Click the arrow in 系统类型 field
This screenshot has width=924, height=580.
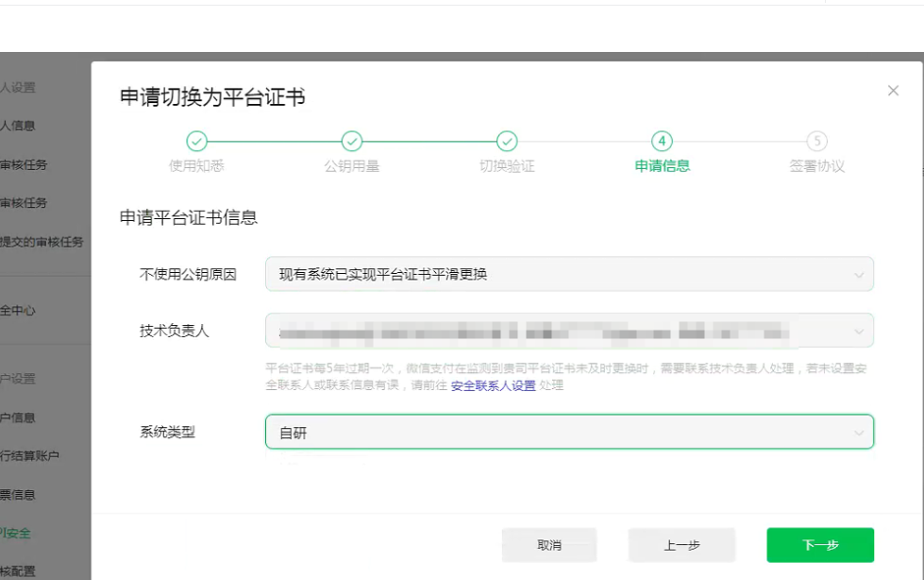coord(858,433)
